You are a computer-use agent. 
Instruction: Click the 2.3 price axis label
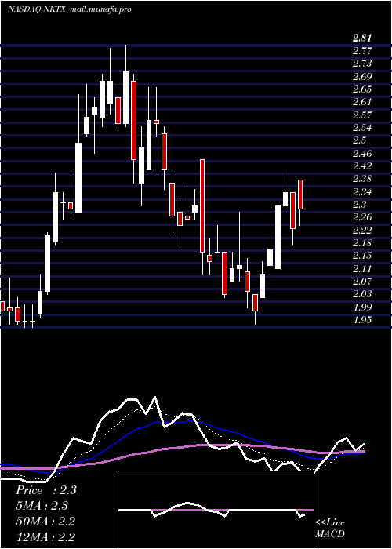click(x=359, y=205)
